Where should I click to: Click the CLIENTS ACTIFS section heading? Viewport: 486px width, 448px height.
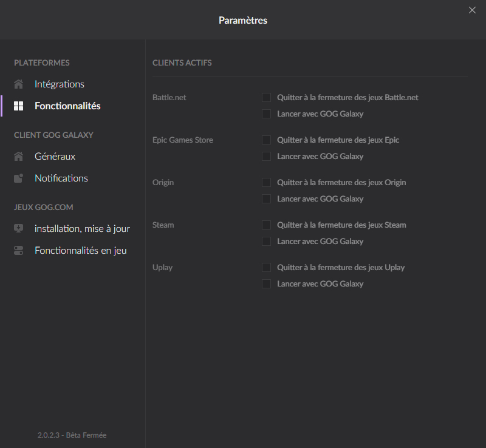tap(182, 63)
